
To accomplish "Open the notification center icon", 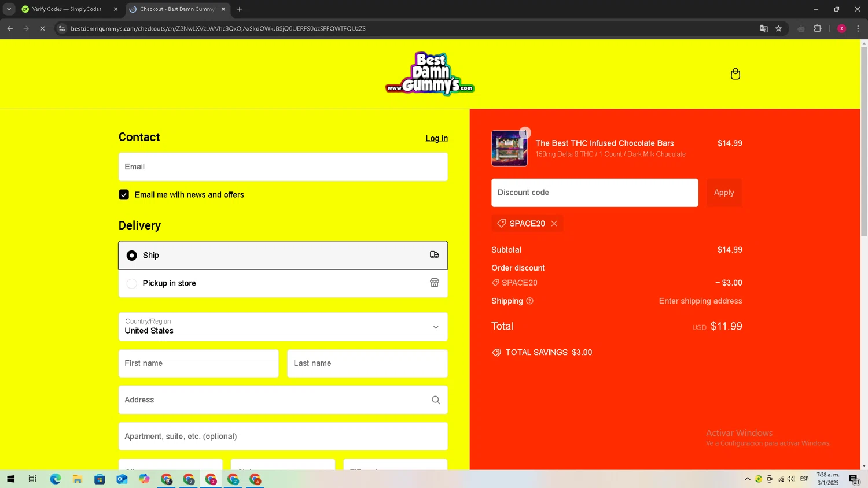I will pos(854,479).
